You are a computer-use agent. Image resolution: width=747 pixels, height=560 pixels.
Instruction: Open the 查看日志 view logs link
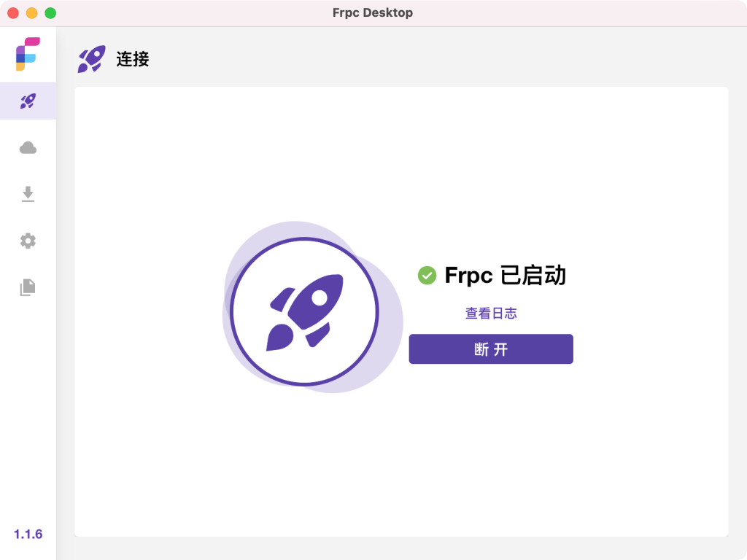pos(491,313)
